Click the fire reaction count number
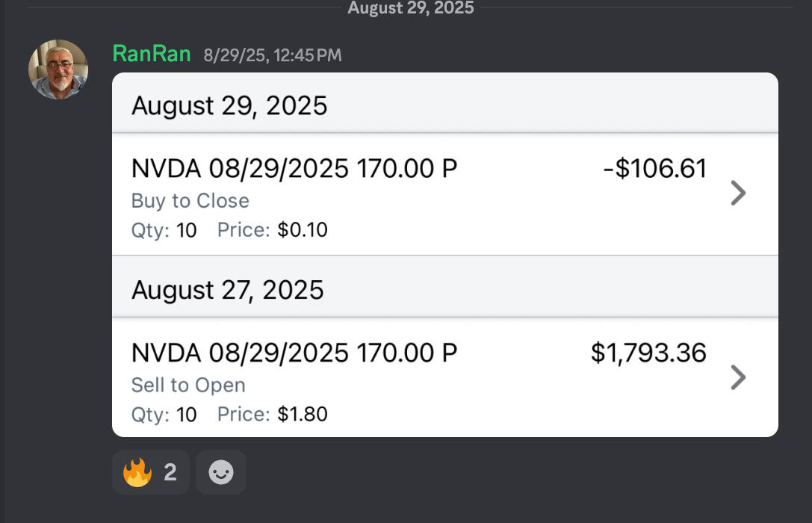 click(170, 472)
